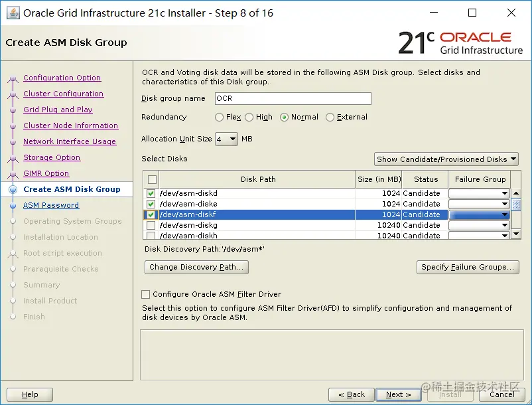
Task: Select External redundancy option
Action: click(x=330, y=117)
